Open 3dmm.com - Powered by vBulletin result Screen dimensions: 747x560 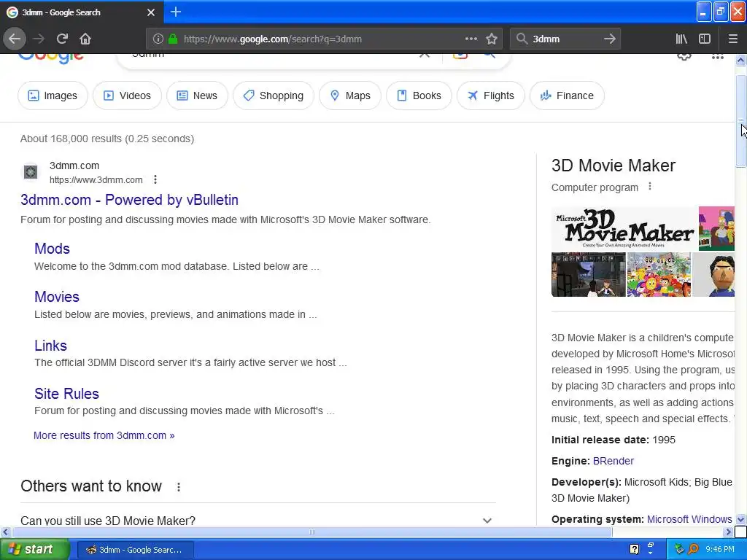(130, 200)
